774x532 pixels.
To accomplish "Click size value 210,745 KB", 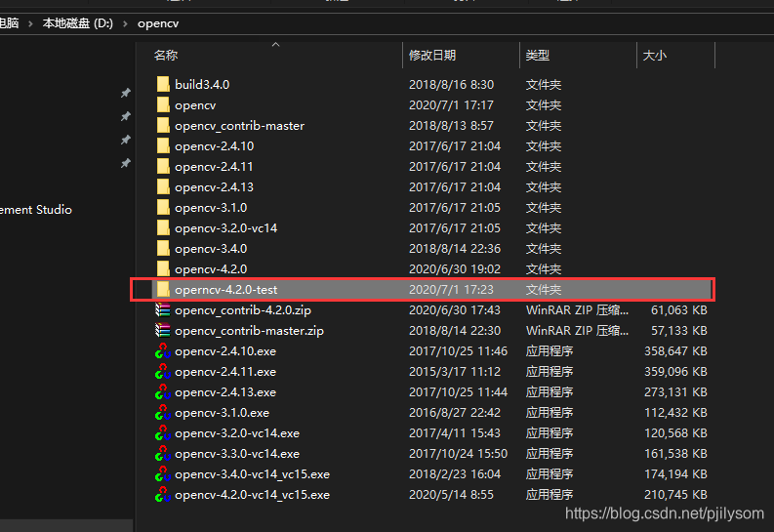I will tap(675, 495).
